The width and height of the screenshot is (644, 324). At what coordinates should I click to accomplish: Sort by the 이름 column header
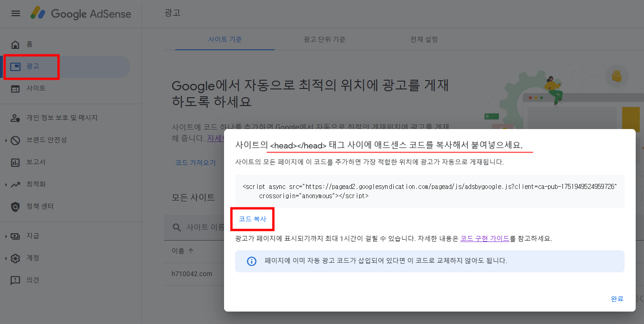(182, 251)
